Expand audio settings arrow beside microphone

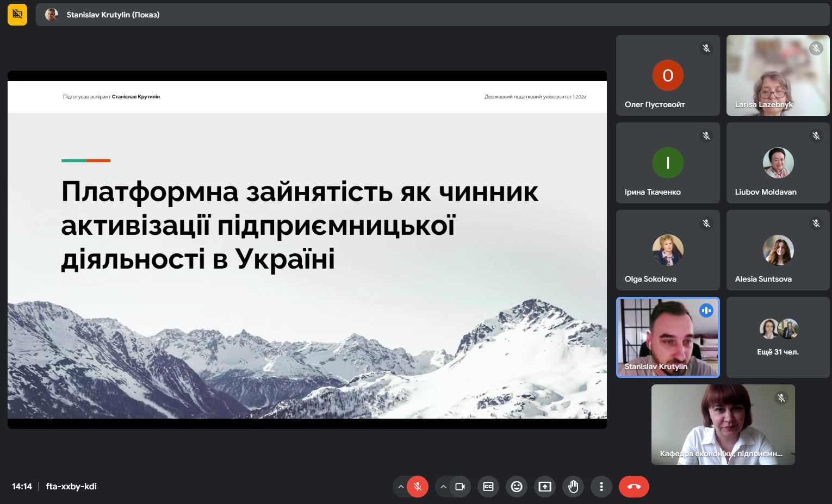click(401, 487)
